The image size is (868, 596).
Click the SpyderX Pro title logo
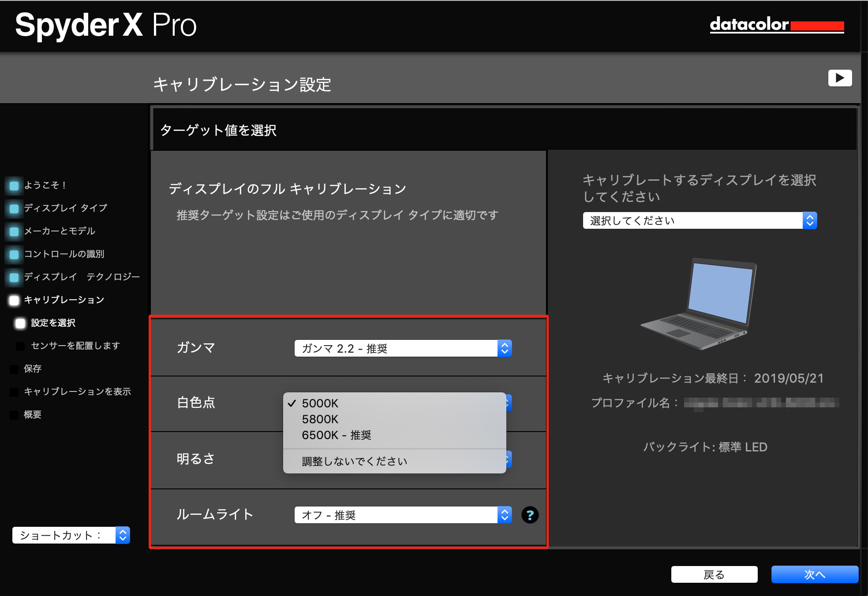pyautogui.click(x=106, y=26)
